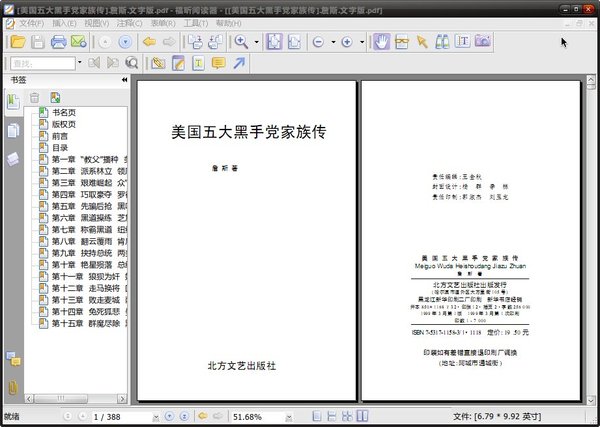Open the magnifier zoom tool dropdown arrow
The height and width of the screenshot is (427, 600).
pos(256,42)
